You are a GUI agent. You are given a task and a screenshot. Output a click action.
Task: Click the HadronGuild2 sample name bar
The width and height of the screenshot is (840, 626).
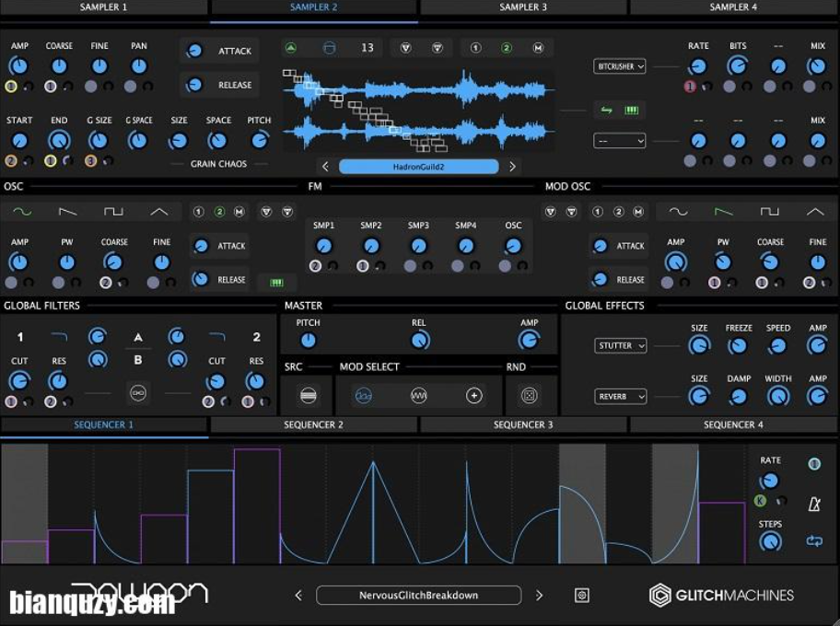(x=418, y=167)
